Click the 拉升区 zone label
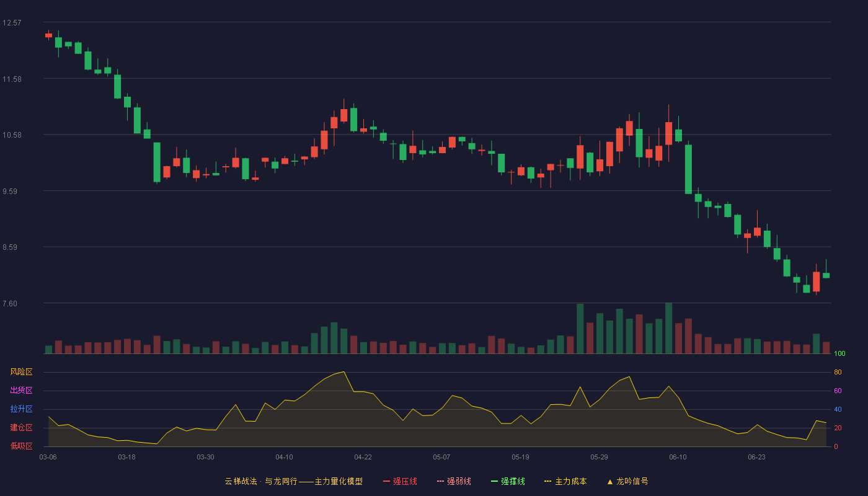Image resolution: width=868 pixels, height=496 pixels. click(x=21, y=409)
